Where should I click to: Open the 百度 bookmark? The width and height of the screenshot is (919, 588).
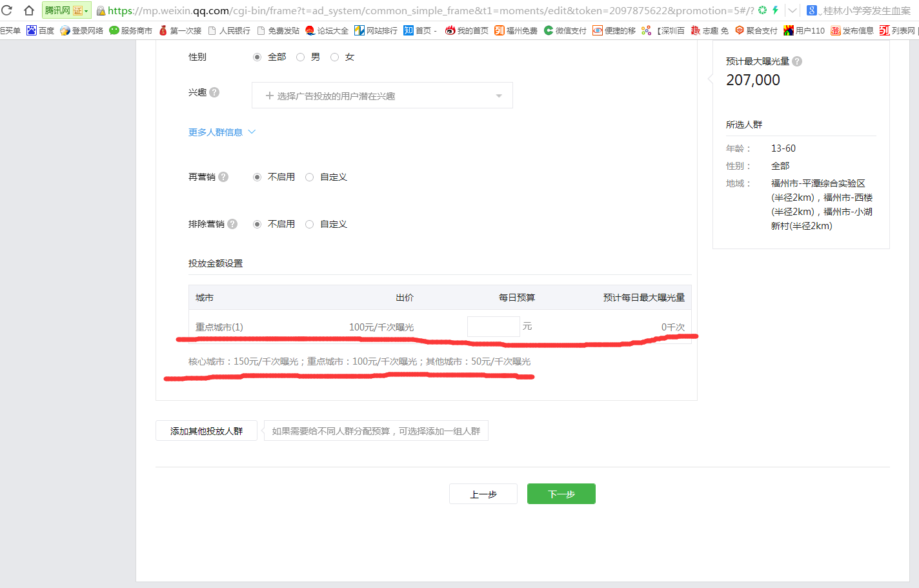click(x=40, y=30)
